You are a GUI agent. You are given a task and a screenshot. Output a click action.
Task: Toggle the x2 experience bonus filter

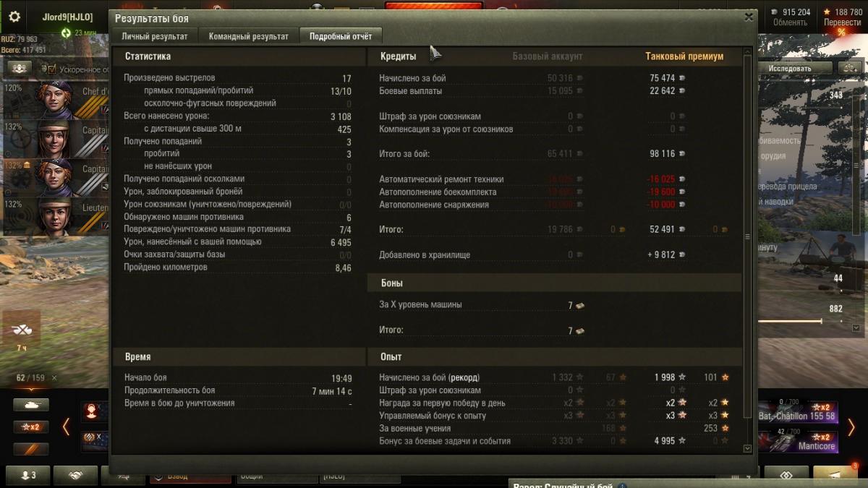point(31,427)
